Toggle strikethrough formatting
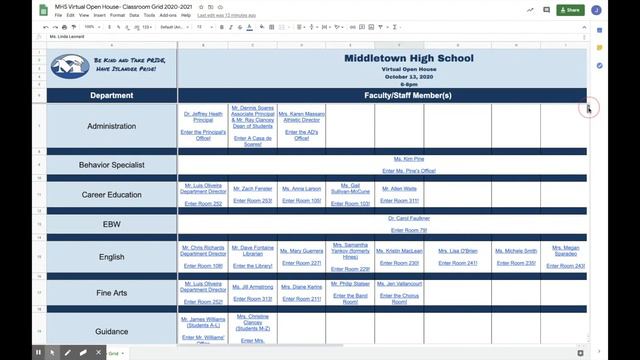The image size is (640, 360). pos(240,27)
